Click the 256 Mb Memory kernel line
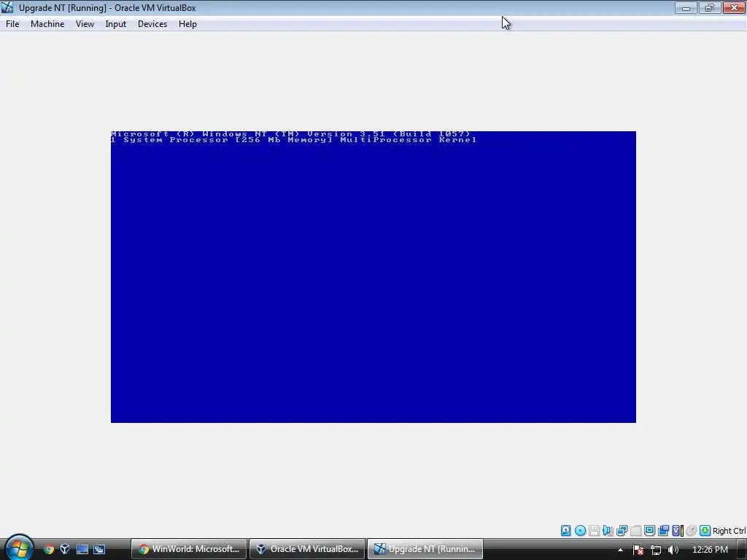 293,139
